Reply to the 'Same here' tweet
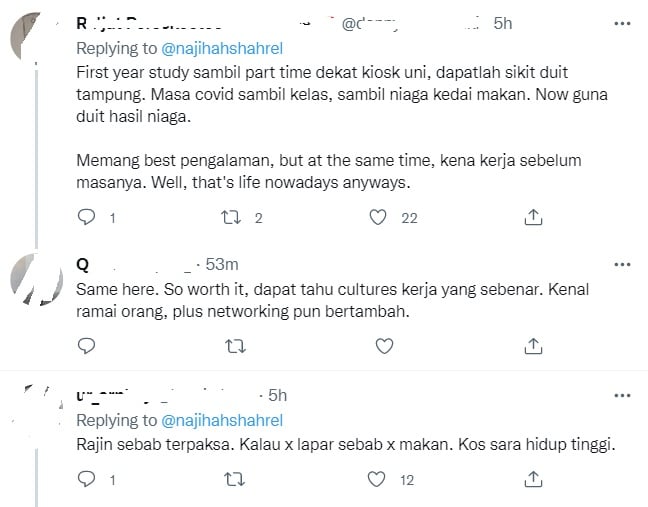The height and width of the screenshot is (507, 648). point(86,346)
